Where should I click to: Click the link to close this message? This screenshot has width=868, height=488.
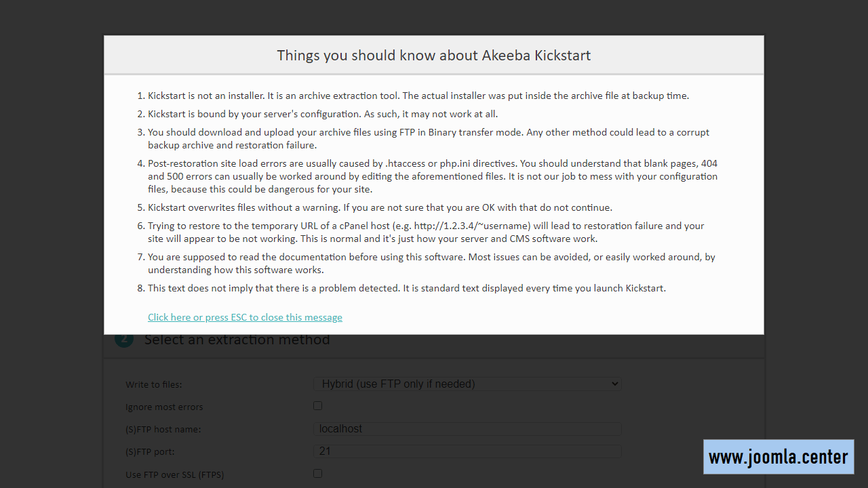pos(245,317)
